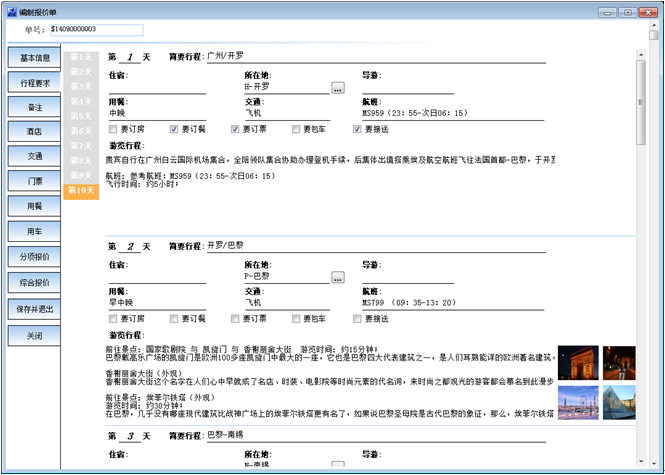Click day 2 航班 field MS799
The height and width of the screenshot is (475, 665).
(x=453, y=303)
